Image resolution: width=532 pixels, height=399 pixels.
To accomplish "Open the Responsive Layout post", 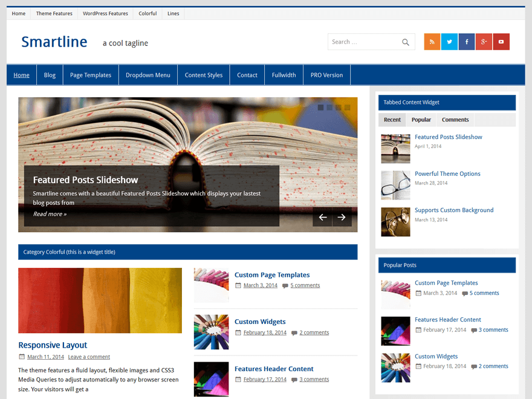I will (x=53, y=345).
